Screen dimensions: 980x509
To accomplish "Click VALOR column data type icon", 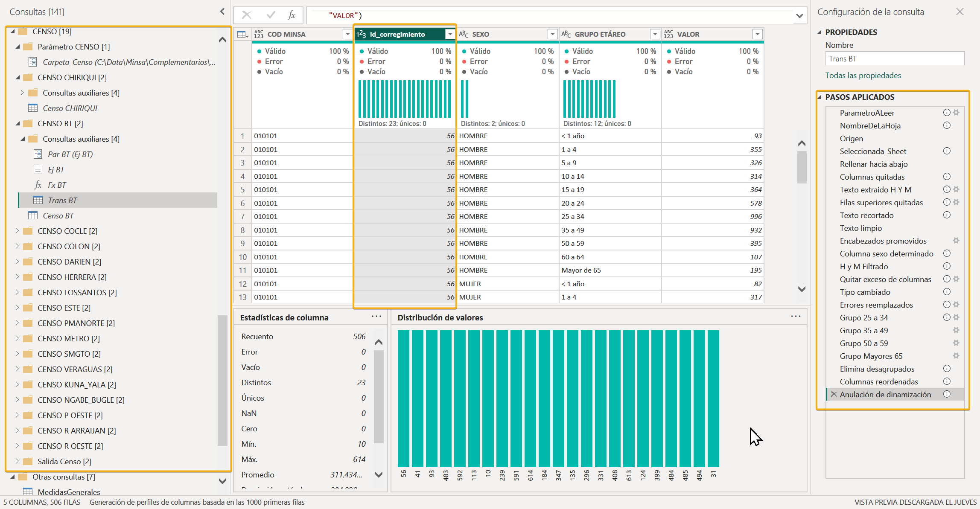I will 668,34.
